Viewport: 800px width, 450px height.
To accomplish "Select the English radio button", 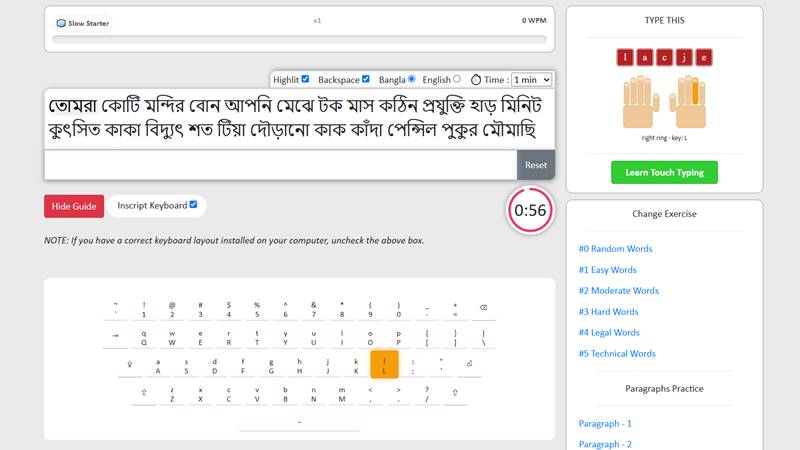I will point(457,79).
